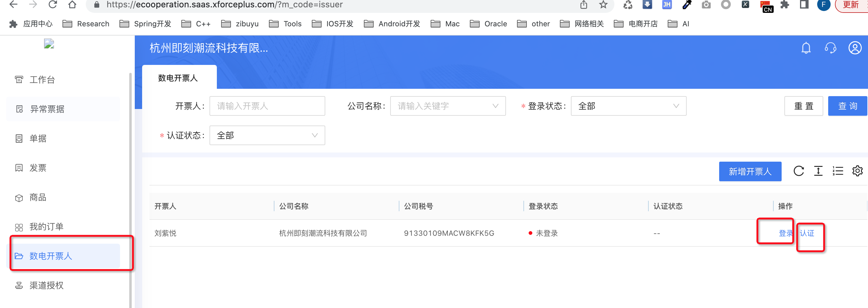Open the browser extensions puzzle icon
868x308 pixels.
784,5
